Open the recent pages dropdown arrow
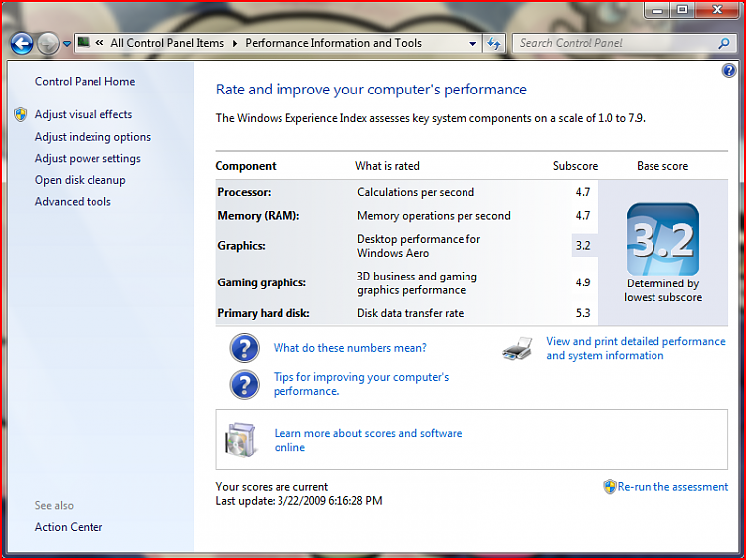Viewport: 746px width, 560px height. (67, 44)
